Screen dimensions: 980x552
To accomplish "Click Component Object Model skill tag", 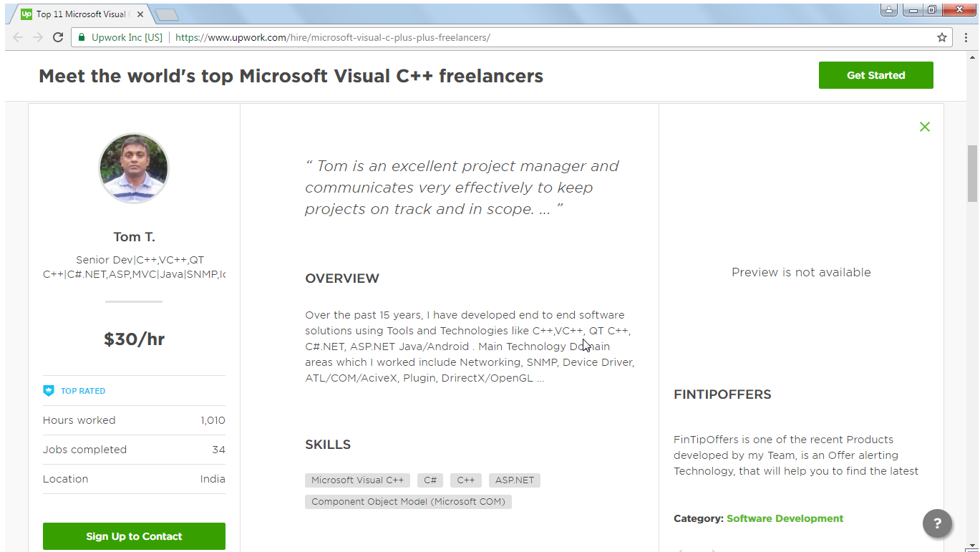I will coord(408,502).
